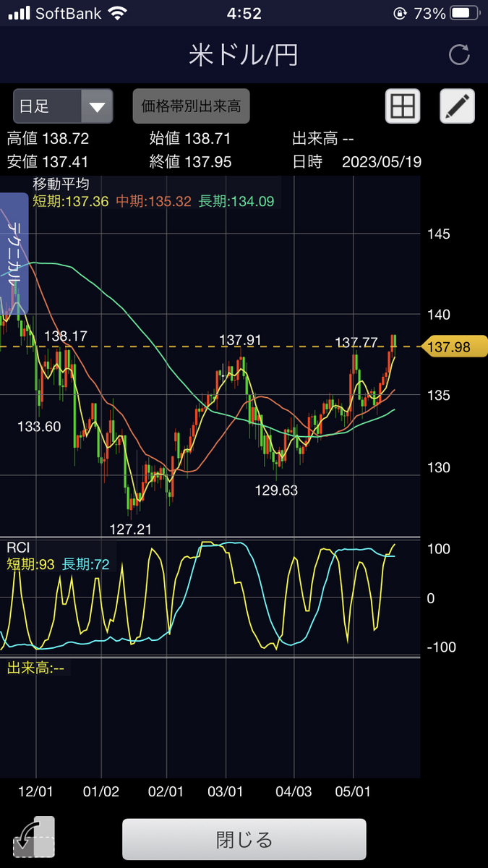The width and height of the screenshot is (488, 868).
Task: Tap the 米ドル/円 title
Action: [x=244, y=55]
